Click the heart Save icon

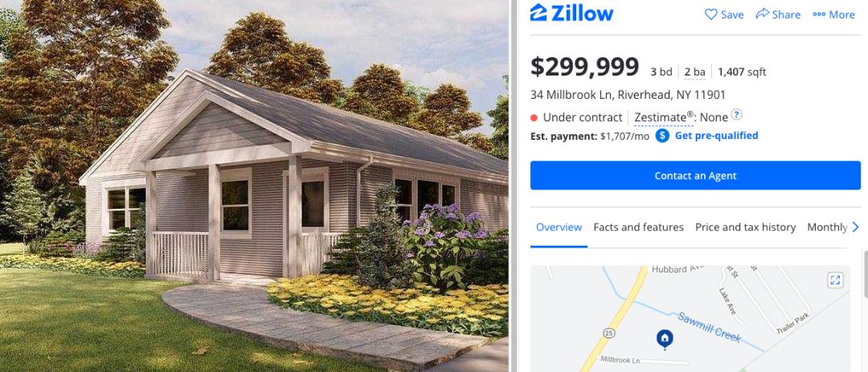point(710,14)
